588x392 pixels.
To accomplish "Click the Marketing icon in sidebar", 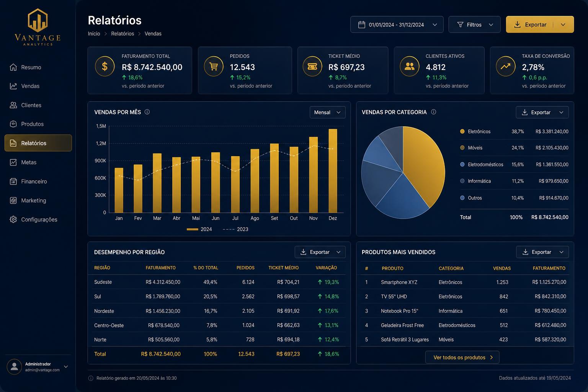I will coord(13,200).
